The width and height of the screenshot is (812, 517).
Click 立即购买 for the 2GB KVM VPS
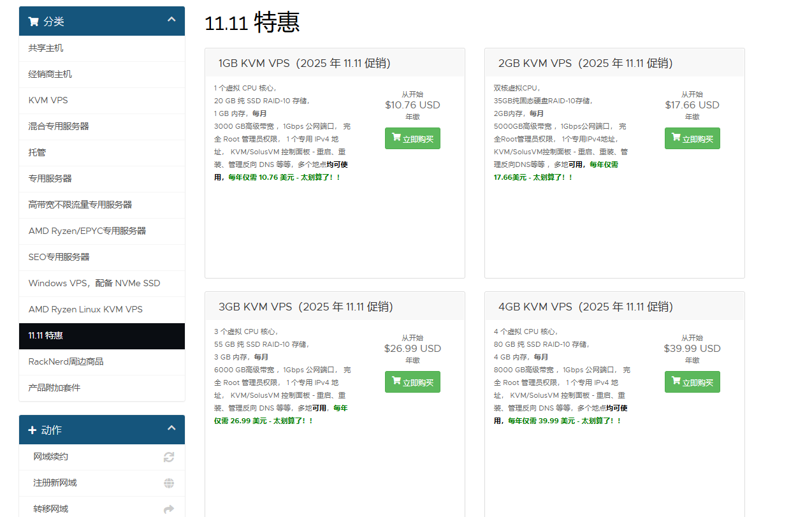(x=692, y=138)
